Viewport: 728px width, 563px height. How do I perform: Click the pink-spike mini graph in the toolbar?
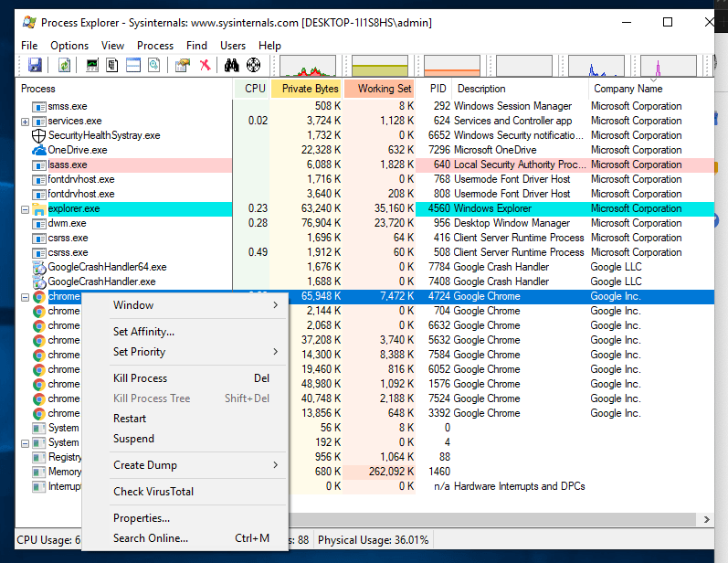pos(668,66)
